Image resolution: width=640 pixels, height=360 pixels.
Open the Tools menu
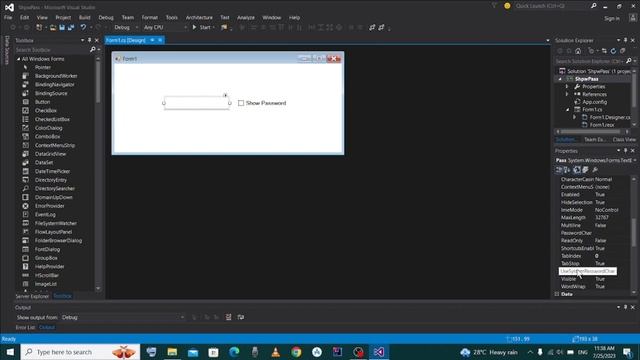(x=171, y=18)
